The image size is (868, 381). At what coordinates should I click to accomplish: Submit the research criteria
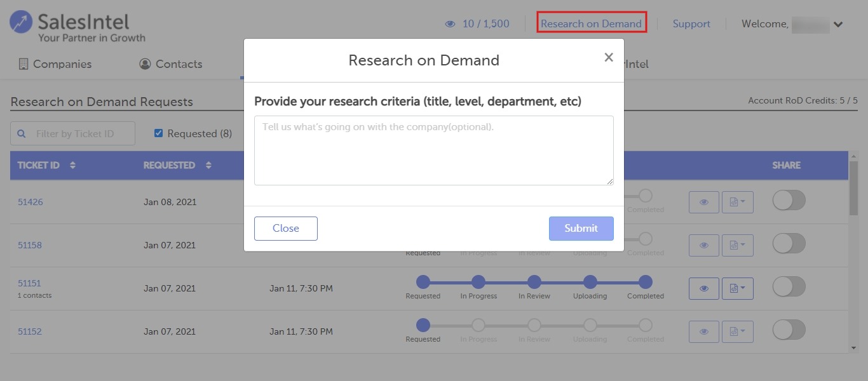(581, 229)
